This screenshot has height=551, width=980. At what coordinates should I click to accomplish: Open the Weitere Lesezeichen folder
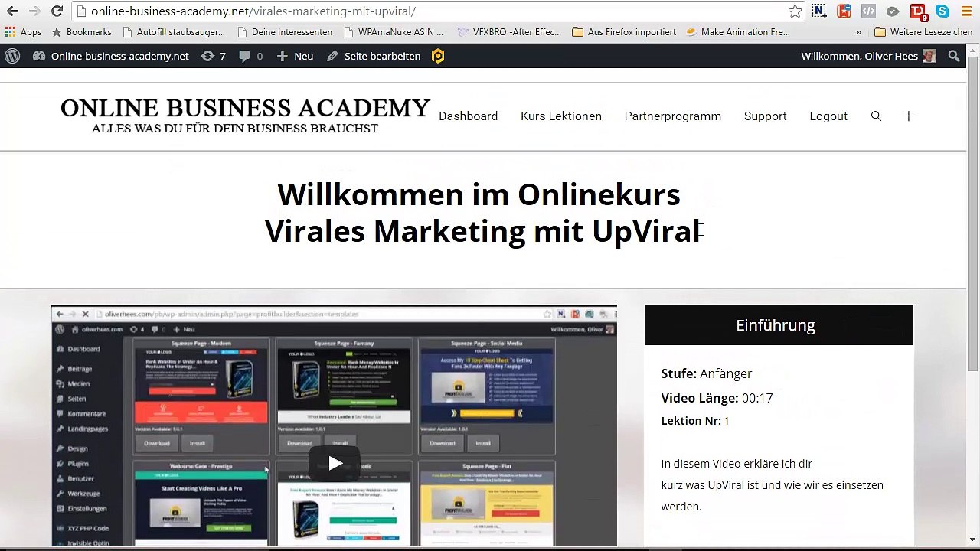pyautogui.click(x=923, y=32)
